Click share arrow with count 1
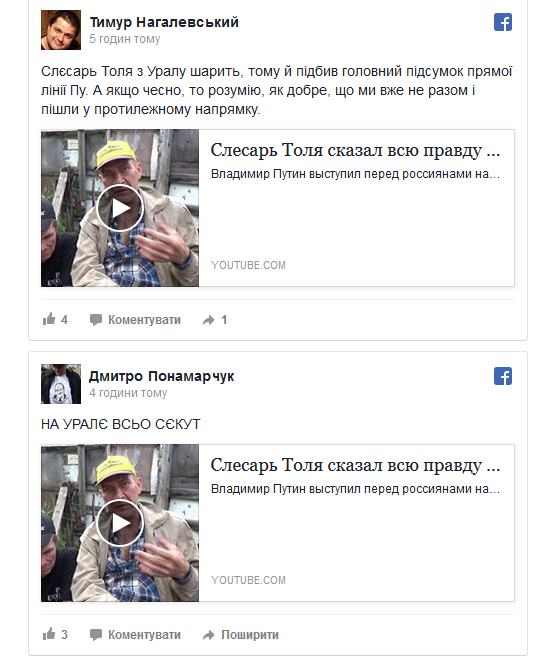The image size is (535, 662). tap(209, 320)
